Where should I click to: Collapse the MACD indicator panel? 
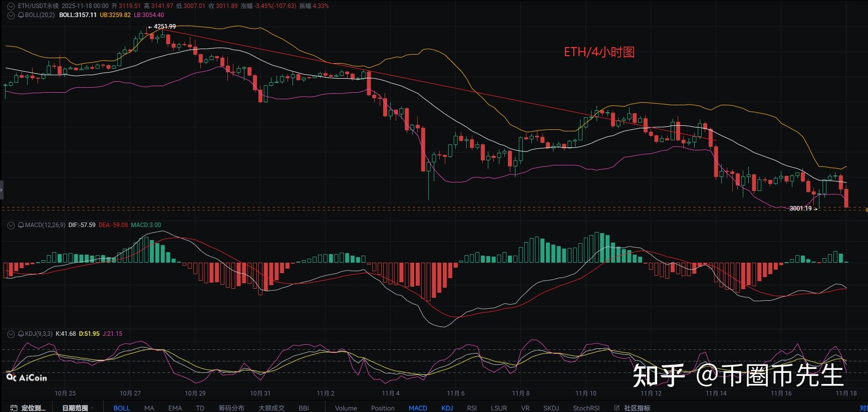(x=11, y=225)
